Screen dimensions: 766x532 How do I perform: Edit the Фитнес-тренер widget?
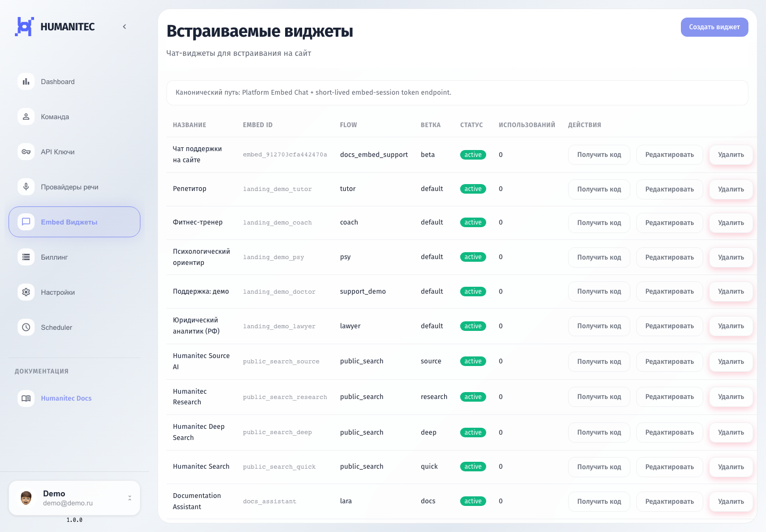(x=669, y=223)
